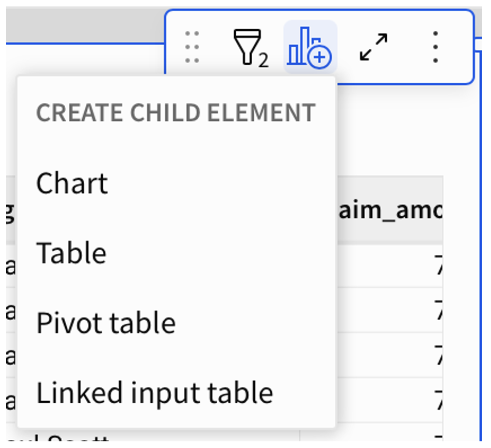Open the three-dot more options menu
Image resolution: width=491 pixels, height=448 pixels.
pyautogui.click(x=435, y=47)
